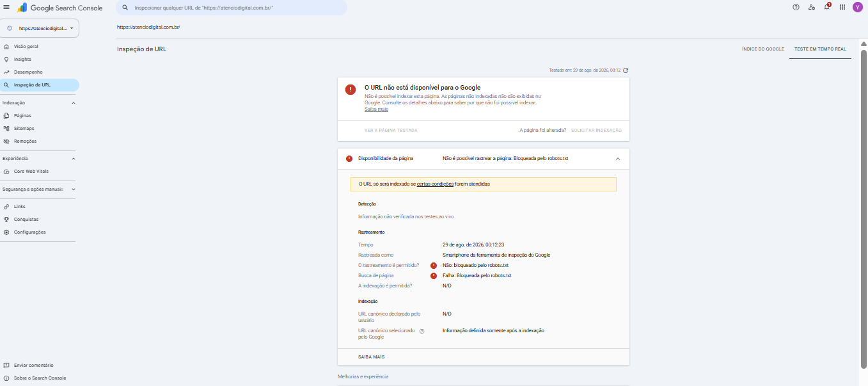
Task: Collapse the Disponibilidade da página panel
Action: coord(618,159)
